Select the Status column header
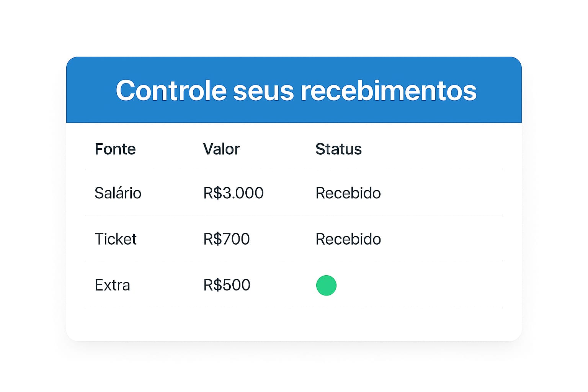Screen dimensions: 588x392 point(338,149)
